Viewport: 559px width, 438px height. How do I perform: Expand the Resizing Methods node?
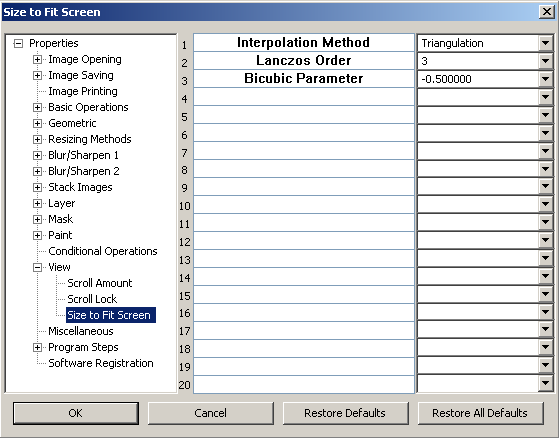(37, 139)
